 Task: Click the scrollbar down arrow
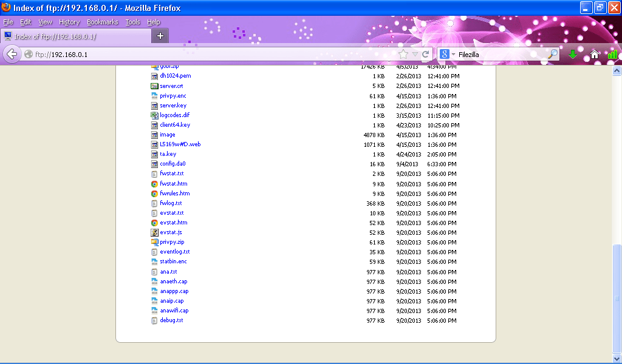coord(617,357)
